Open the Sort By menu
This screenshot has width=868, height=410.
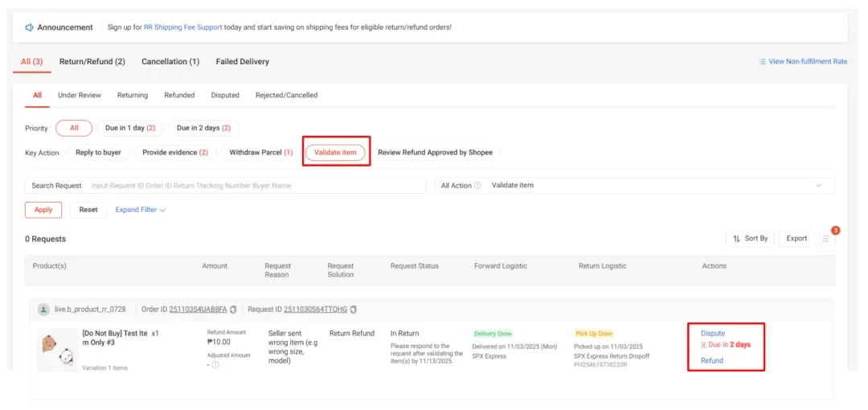tap(751, 239)
